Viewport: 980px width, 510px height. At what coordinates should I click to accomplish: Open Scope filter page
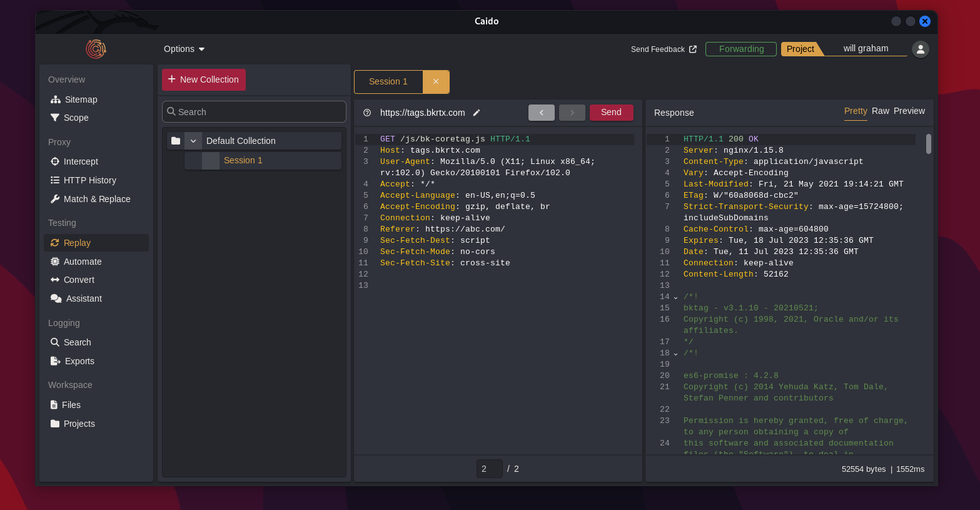(x=69, y=118)
